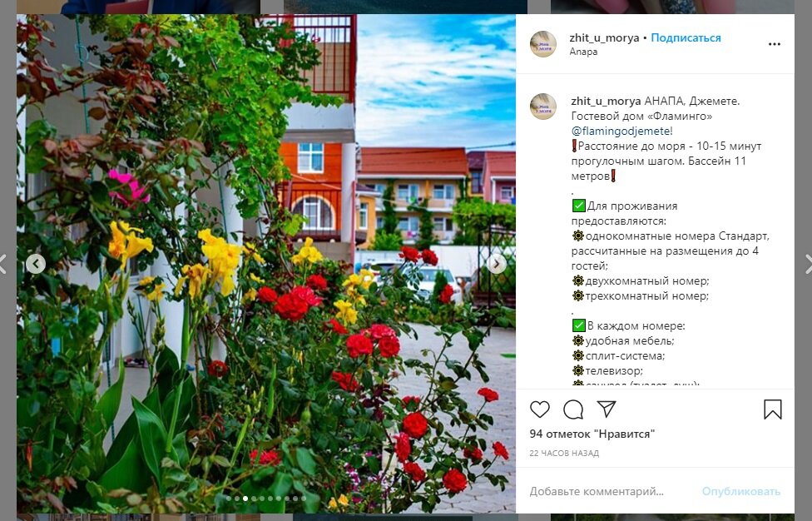Open comments via speech bubble icon
The height and width of the screenshot is (521, 812).
tap(573, 409)
